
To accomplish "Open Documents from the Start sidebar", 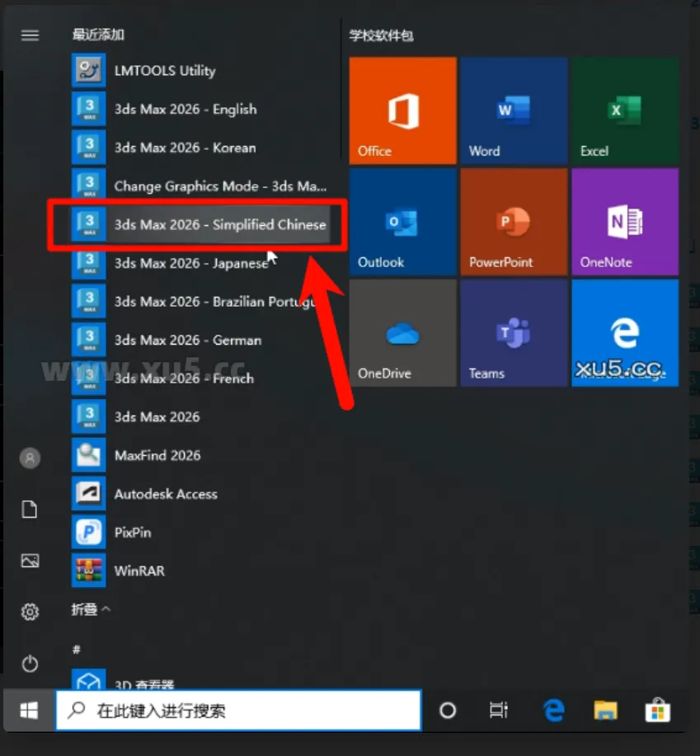I will 30,509.
